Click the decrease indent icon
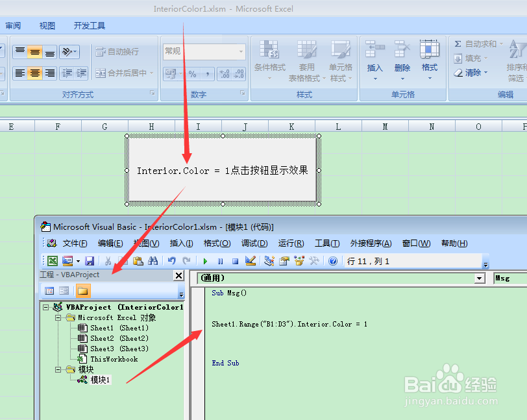 coord(67,73)
